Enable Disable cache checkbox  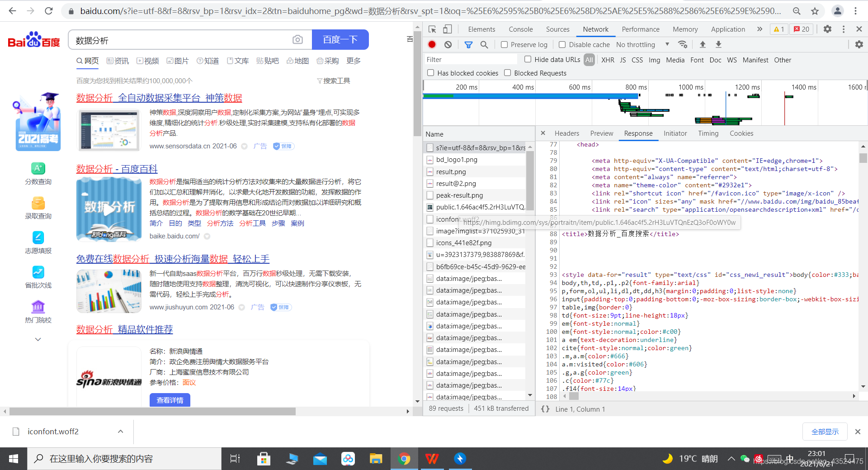pyautogui.click(x=562, y=44)
